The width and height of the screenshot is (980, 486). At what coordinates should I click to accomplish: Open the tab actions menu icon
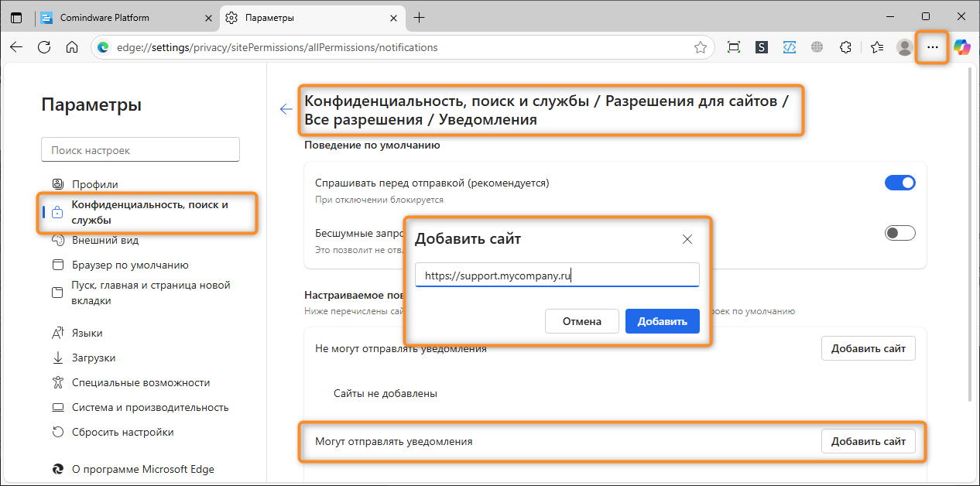tap(16, 17)
